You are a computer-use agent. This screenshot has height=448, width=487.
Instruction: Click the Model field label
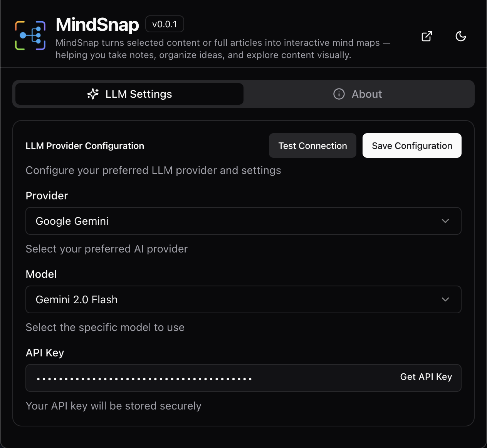pos(41,274)
